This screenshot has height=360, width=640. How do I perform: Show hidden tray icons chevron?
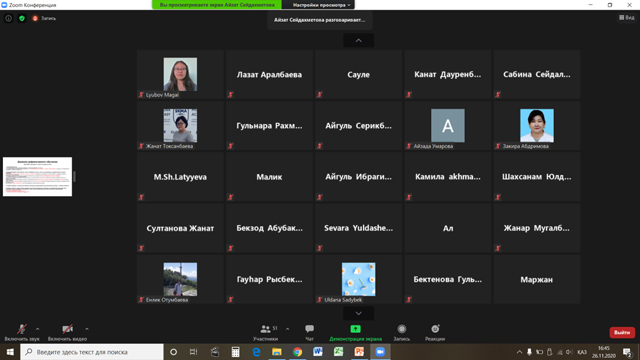(x=519, y=352)
